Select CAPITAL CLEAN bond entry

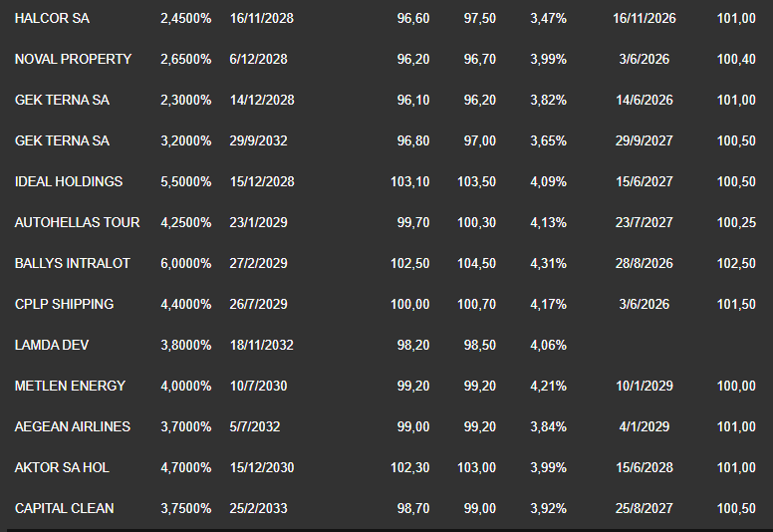(64, 509)
